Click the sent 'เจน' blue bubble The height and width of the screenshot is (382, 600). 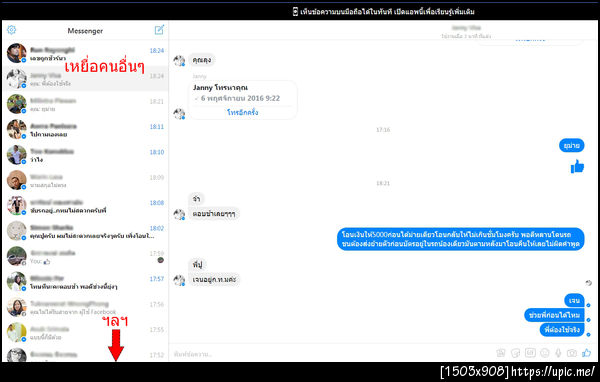(x=574, y=301)
